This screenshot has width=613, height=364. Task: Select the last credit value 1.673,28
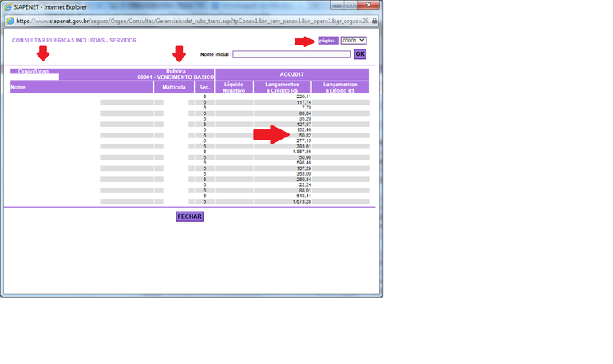tap(299, 201)
